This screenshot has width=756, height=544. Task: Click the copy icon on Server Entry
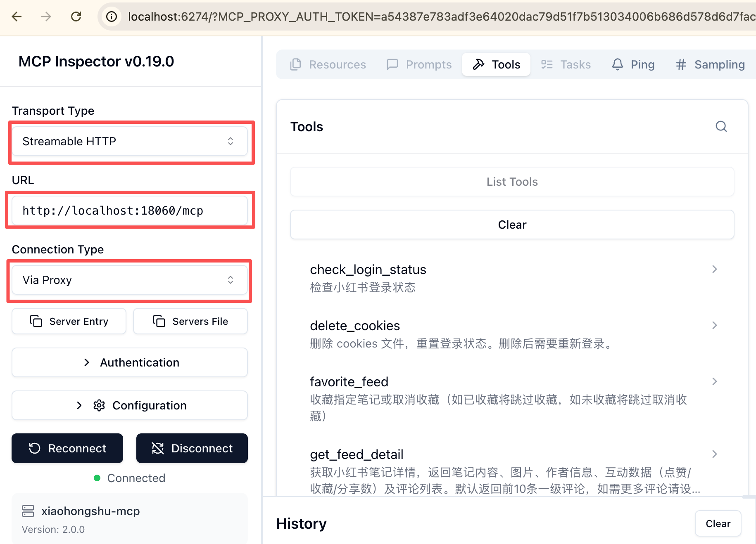[36, 321]
